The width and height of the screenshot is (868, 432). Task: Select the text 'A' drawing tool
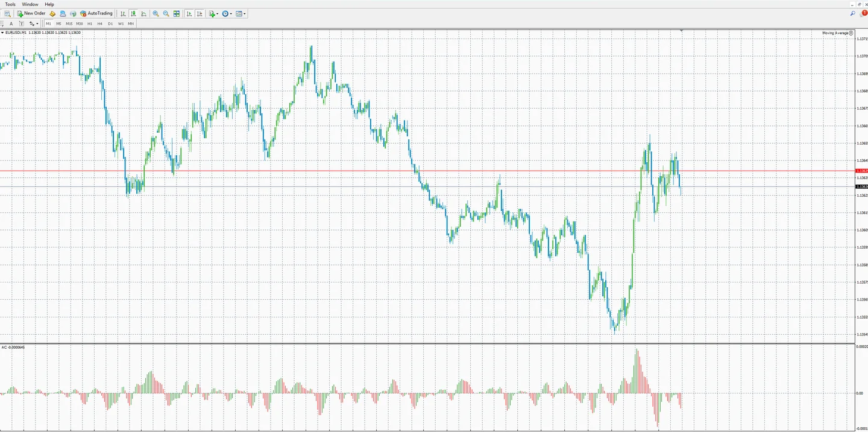(11, 24)
